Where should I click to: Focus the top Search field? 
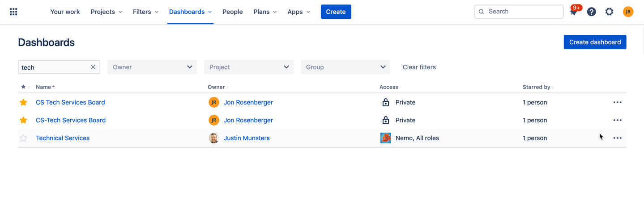click(x=519, y=12)
